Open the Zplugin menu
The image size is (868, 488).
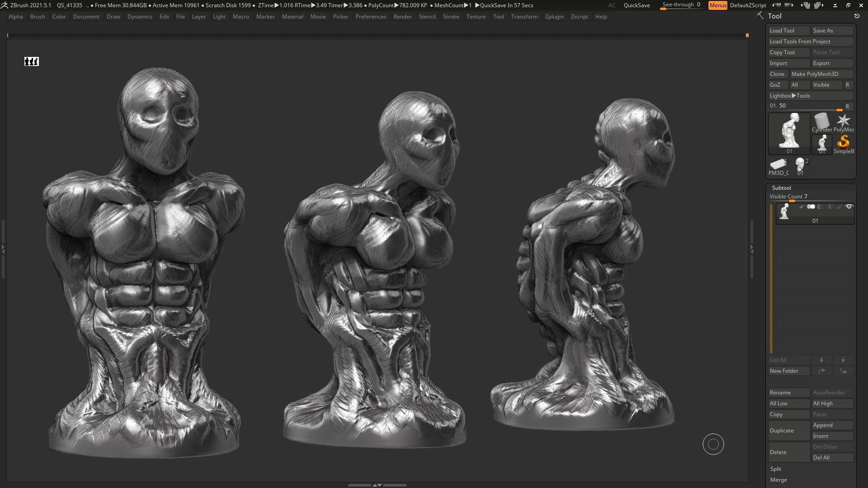554,16
